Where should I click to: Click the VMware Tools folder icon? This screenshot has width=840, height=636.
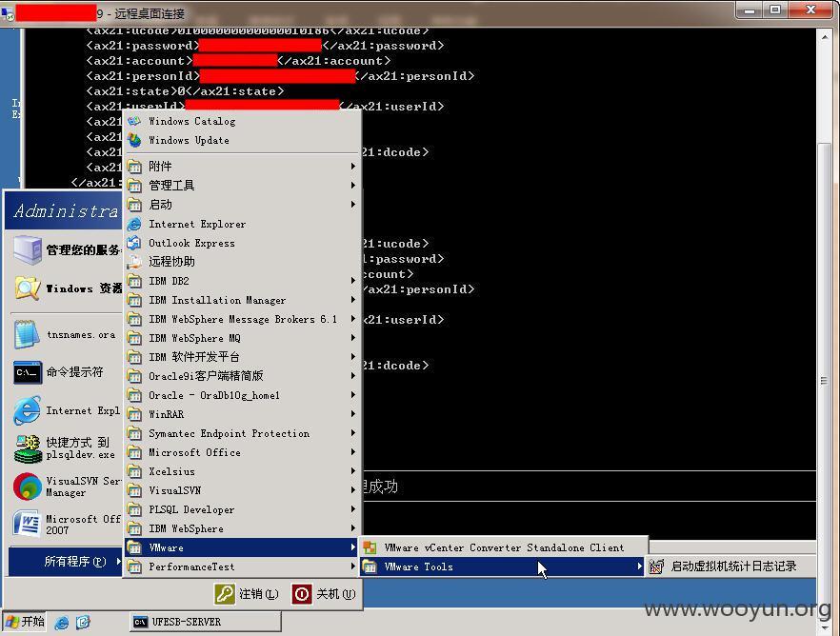pos(370,566)
